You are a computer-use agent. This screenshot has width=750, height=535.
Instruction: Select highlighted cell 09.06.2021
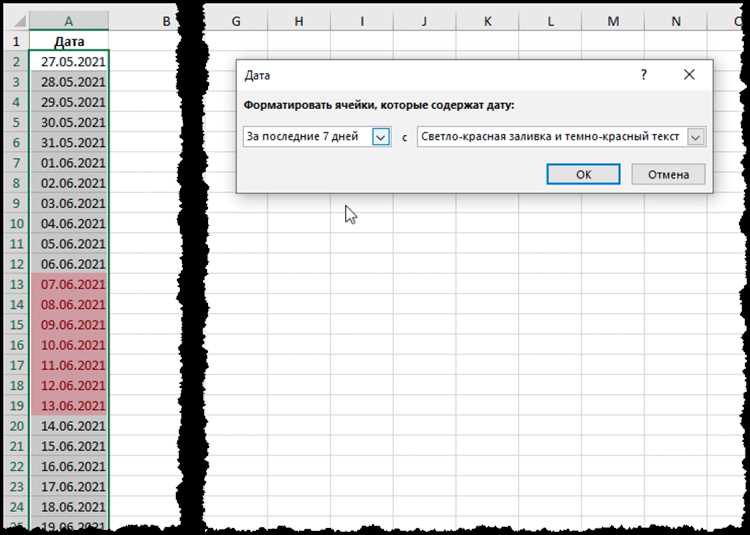point(69,325)
